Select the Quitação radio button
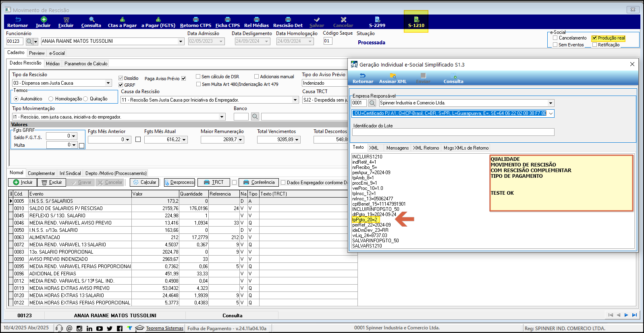 tap(85, 99)
